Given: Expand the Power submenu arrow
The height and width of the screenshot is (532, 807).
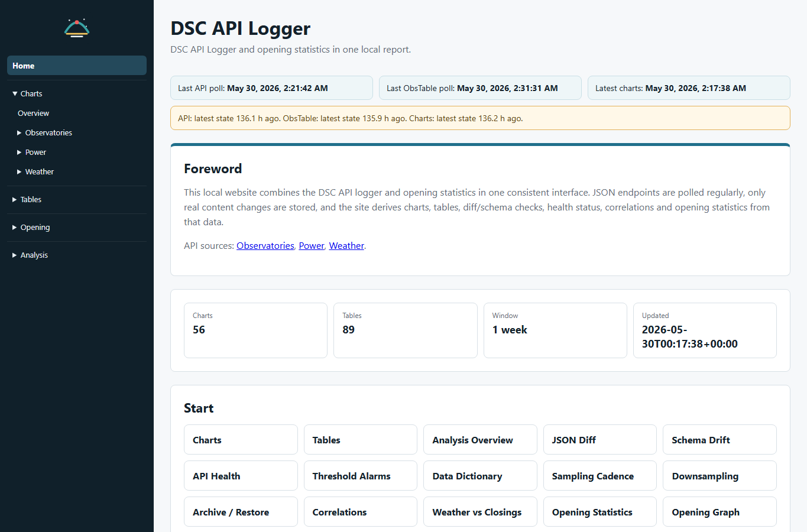Looking at the screenshot, I should click(x=20, y=153).
